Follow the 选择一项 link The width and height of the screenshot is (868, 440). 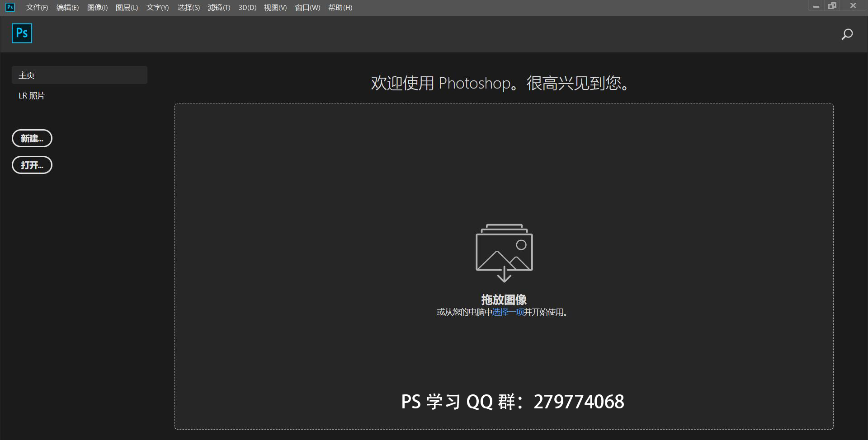pos(508,312)
